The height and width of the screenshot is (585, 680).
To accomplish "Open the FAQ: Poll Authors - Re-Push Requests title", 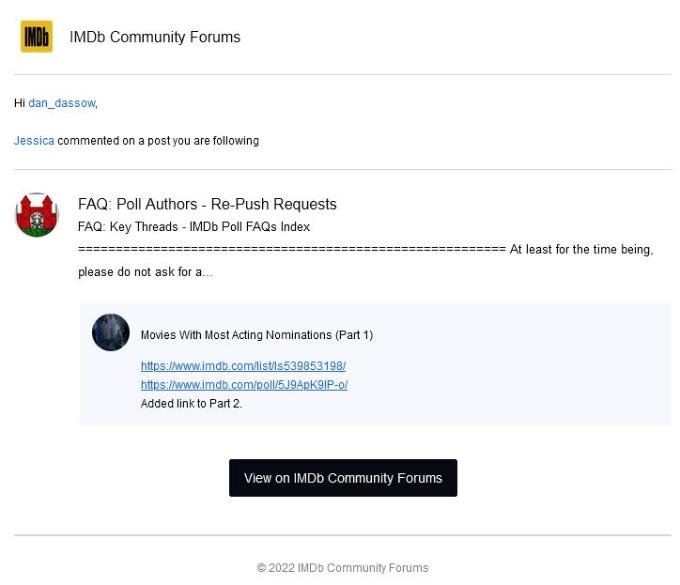I will click(x=207, y=204).
